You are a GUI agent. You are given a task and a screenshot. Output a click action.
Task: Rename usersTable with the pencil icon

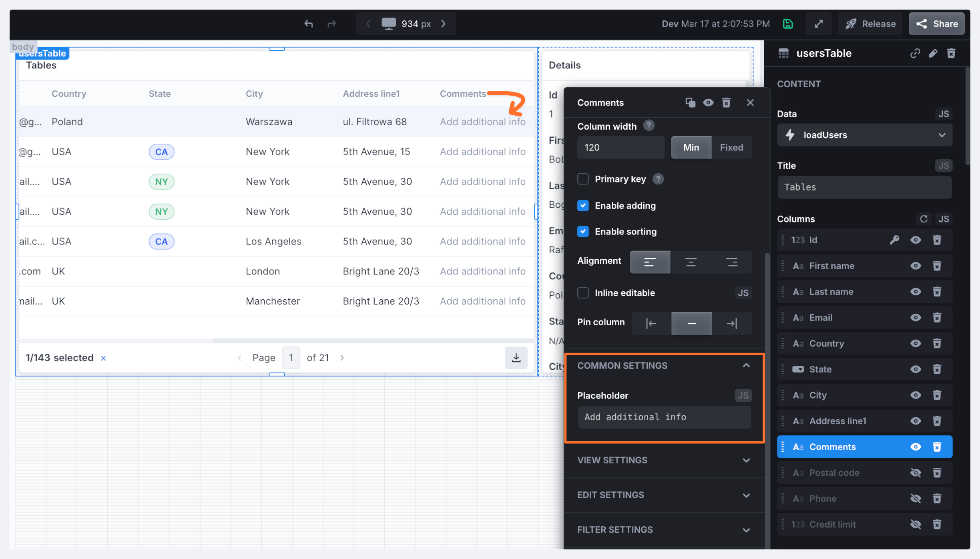pos(933,53)
